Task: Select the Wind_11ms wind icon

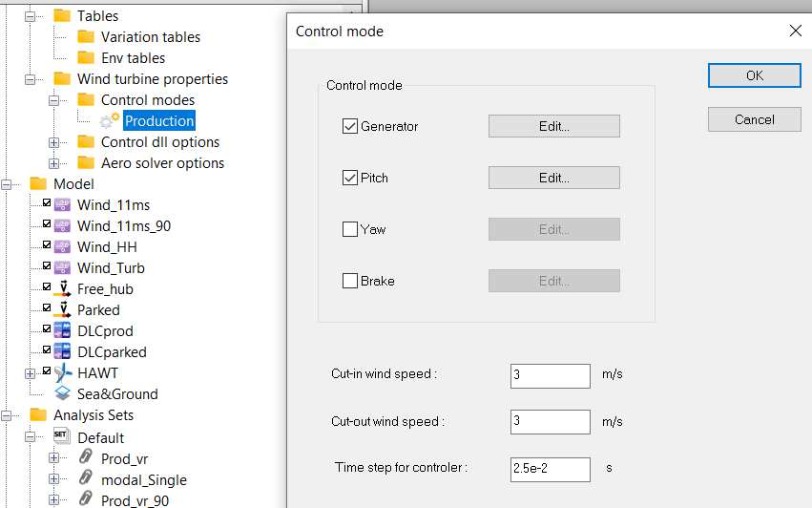Action: coord(63,205)
